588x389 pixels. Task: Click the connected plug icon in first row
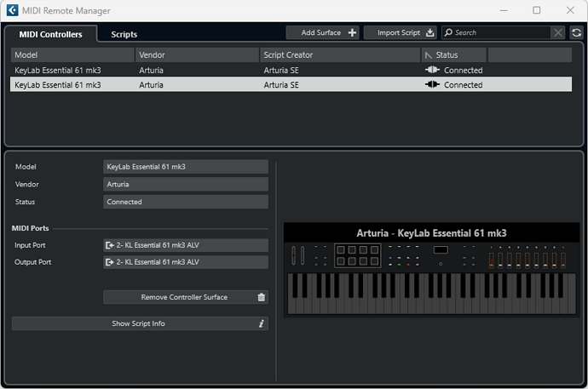click(432, 70)
